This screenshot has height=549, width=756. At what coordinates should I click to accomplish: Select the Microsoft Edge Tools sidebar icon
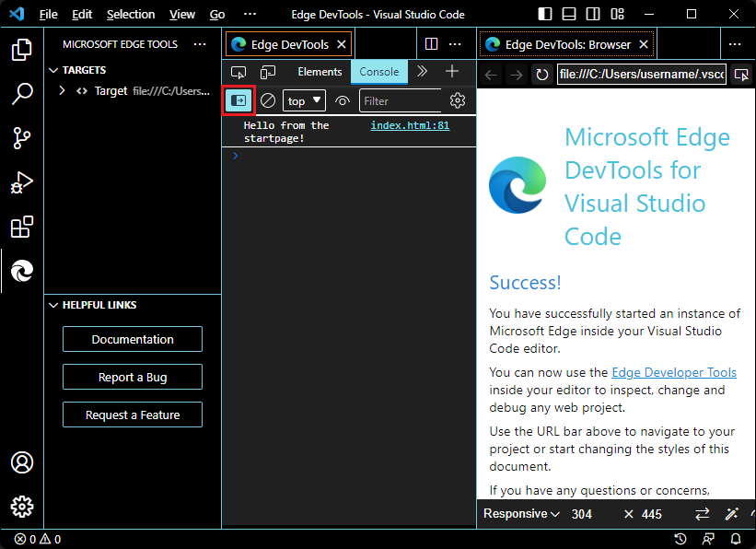(x=21, y=271)
